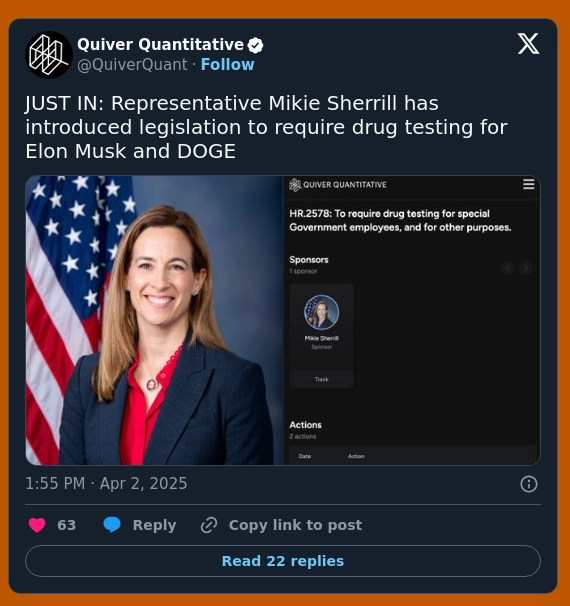Open the 1:55 PM Apr 2, 2025 timestamp

pyautogui.click(x=106, y=483)
